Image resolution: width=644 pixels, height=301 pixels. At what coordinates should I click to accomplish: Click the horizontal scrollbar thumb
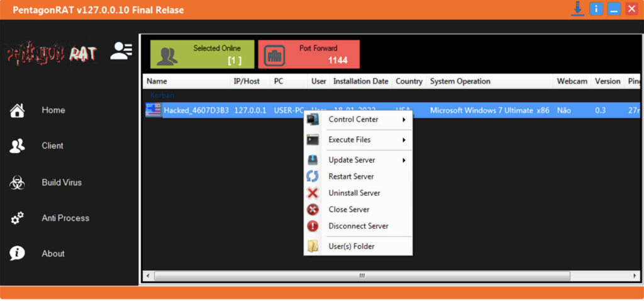(362, 276)
